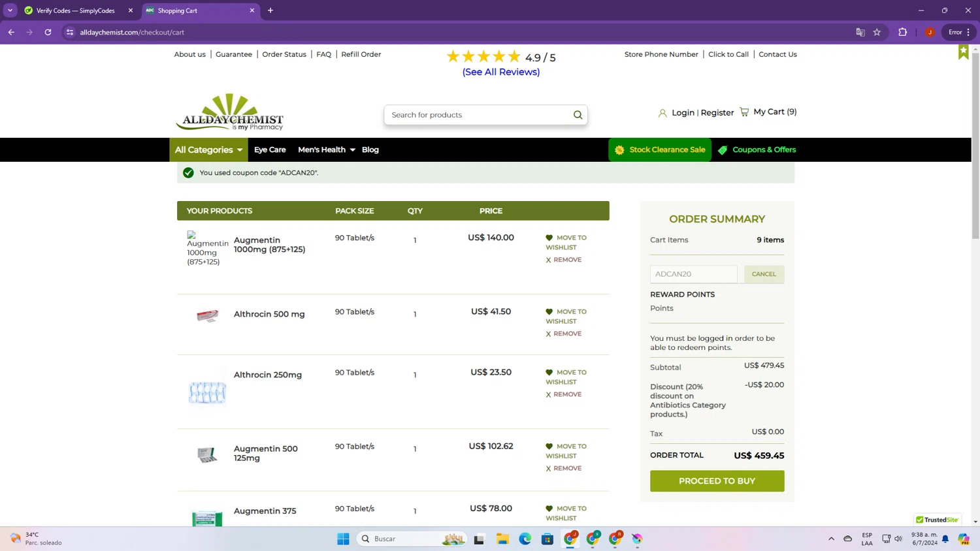Click heart icon for Althrocin 250mg wishlist
This screenshot has width=980, height=551.
tap(549, 372)
